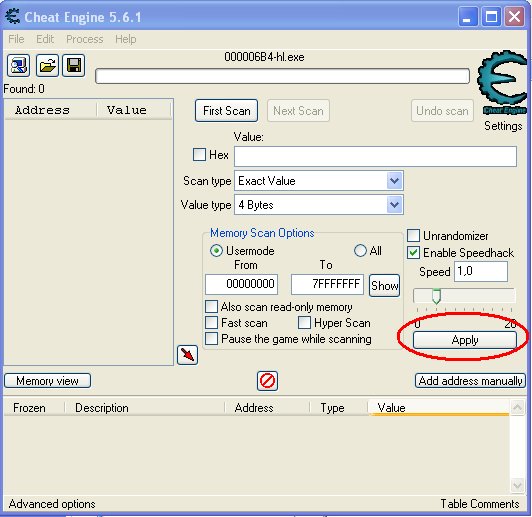
Task: Click the Settings label
Action: (x=503, y=126)
